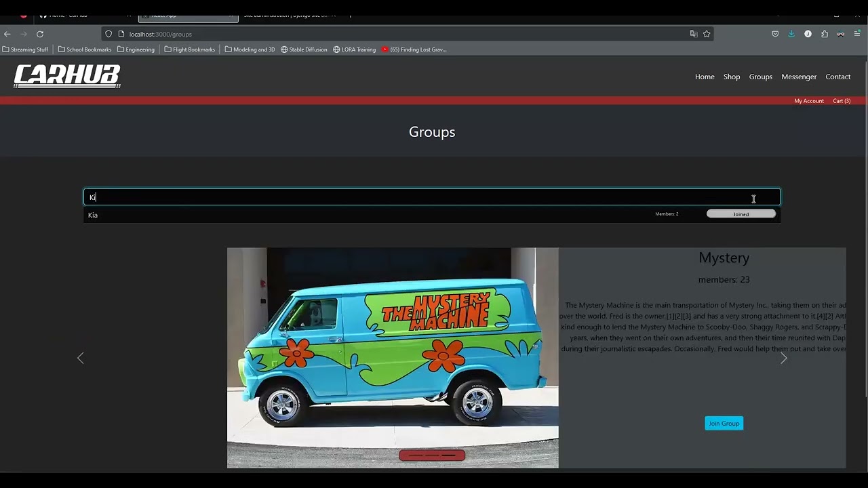Show next group with right carousel arrow
Viewport: 868px width, 488px height.
tap(783, 358)
